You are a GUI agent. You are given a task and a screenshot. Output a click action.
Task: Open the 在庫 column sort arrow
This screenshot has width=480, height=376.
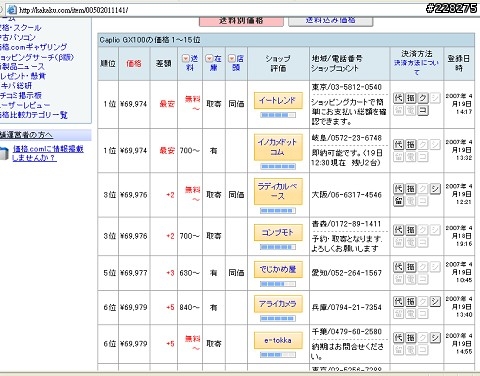[x=209, y=59]
